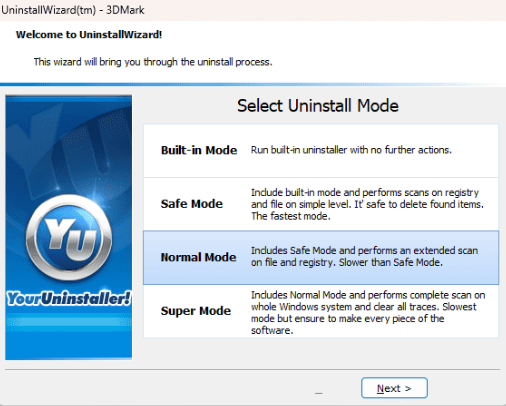Click the blue gradient line below header
The height and width of the screenshot is (406, 506).
[x=253, y=85]
